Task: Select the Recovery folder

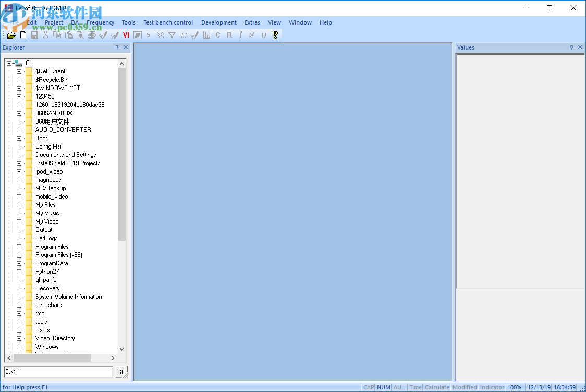Action: [47, 288]
